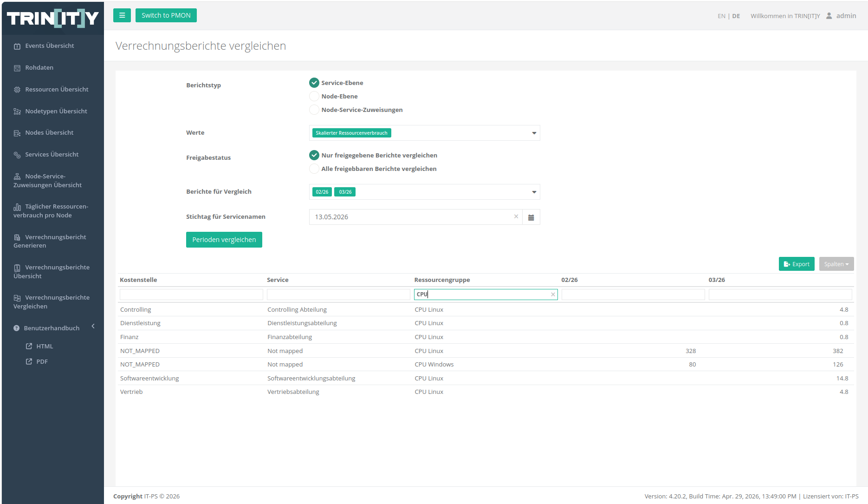Open the HTML Benutzerhandbuch link
This screenshot has width=868, height=504.
pos(45,346)
